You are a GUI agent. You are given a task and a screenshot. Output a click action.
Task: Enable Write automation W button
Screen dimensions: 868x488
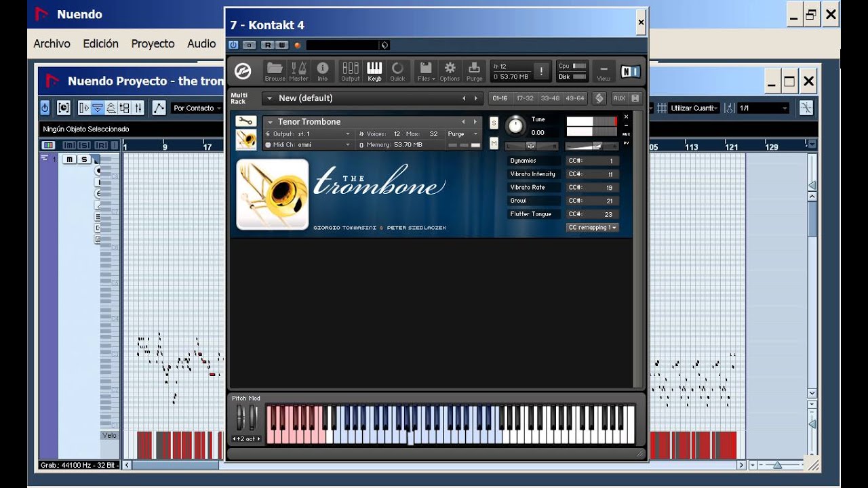(x=281, y=45)
